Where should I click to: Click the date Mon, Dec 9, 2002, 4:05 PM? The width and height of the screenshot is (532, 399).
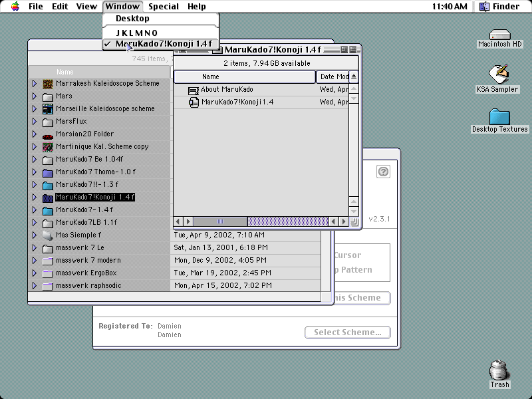click(220, 260)
